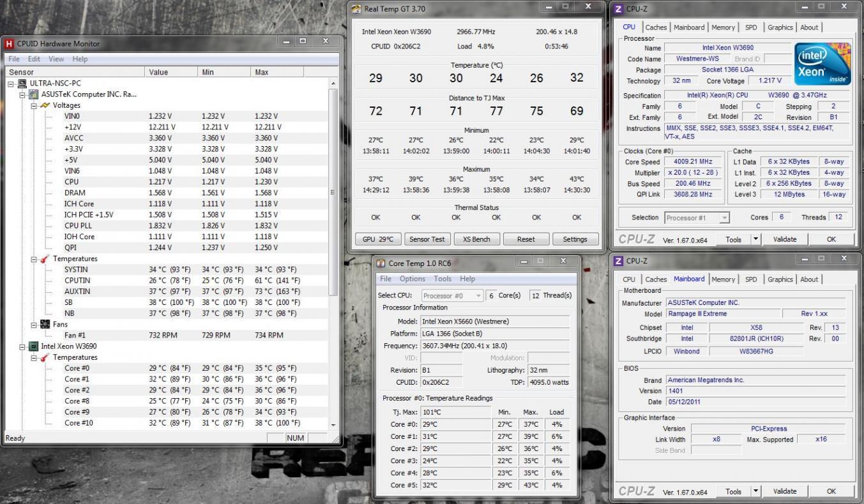Click the HWMonitor vertical scrollbar down arrow

(333, 425)
